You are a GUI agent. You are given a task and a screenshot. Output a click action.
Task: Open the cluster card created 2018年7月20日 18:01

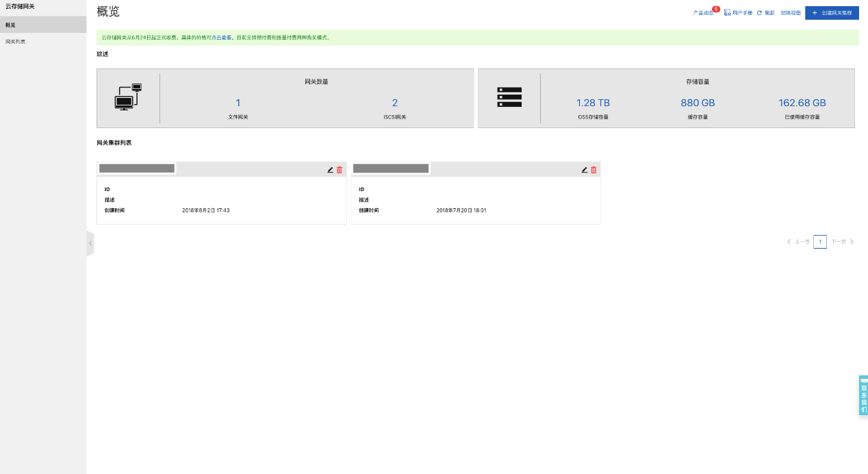point(476,193)
